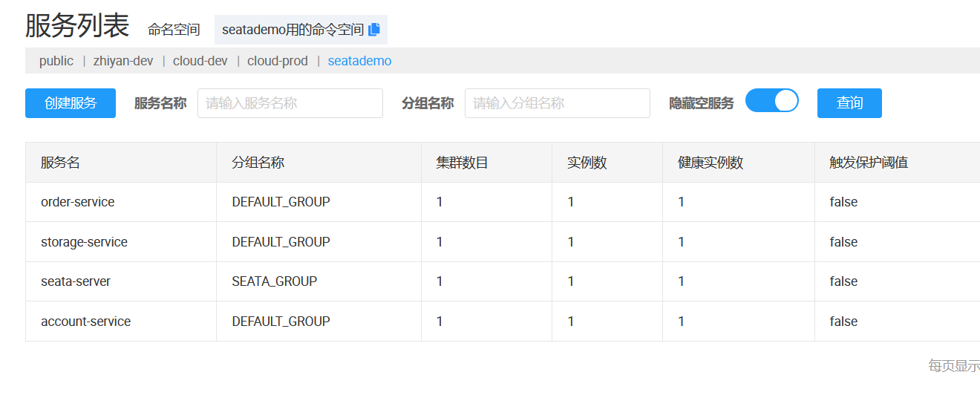Viewport: 980px width, 398px height.
Task: Select the order-service row name
Action: pyautogui.click(x=78, y=202)
